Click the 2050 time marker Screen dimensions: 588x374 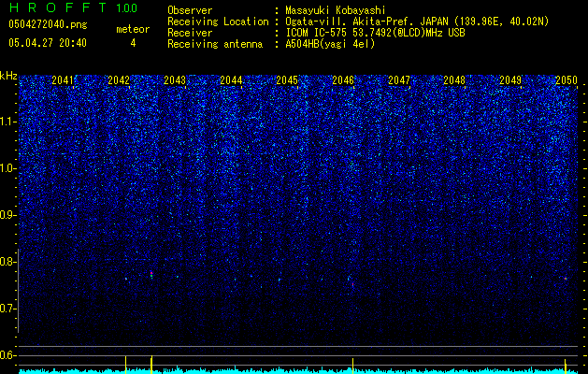coord(566,80)
